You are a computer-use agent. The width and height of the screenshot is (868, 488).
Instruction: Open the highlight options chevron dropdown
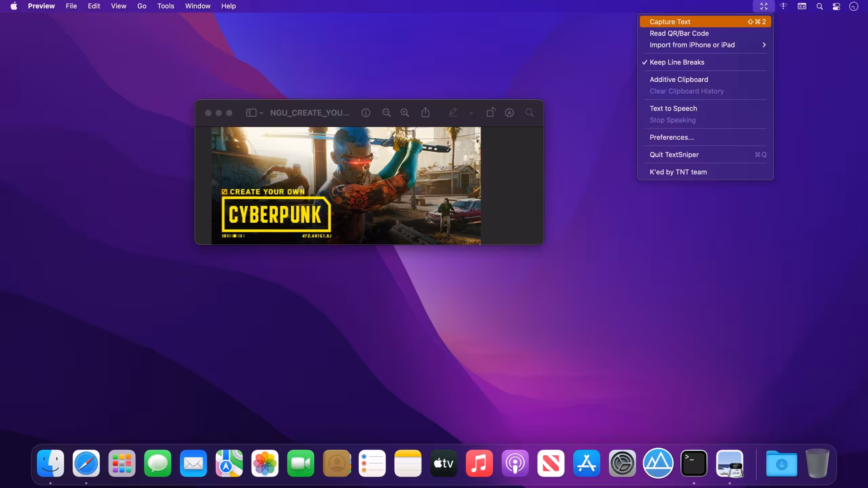[x=471, y=113]
